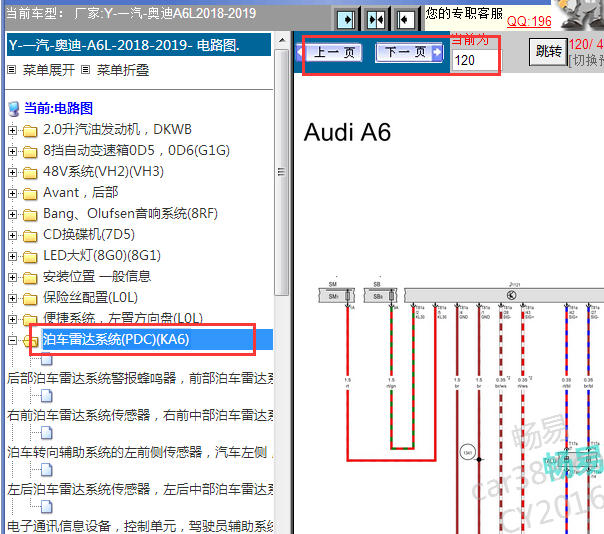Screen dimensions: 604x534
Task: Collapse the 泊车雷达系统(PDC)(KA6) node
Action: tap(12, 340)
